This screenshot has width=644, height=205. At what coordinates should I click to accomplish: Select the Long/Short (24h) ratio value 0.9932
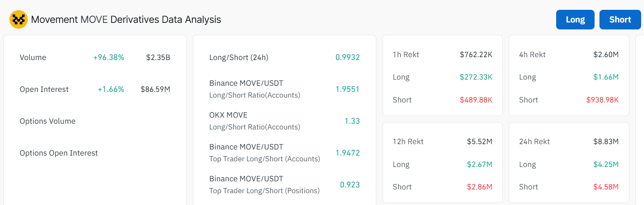pyautogui.click(x=348, y=58)
